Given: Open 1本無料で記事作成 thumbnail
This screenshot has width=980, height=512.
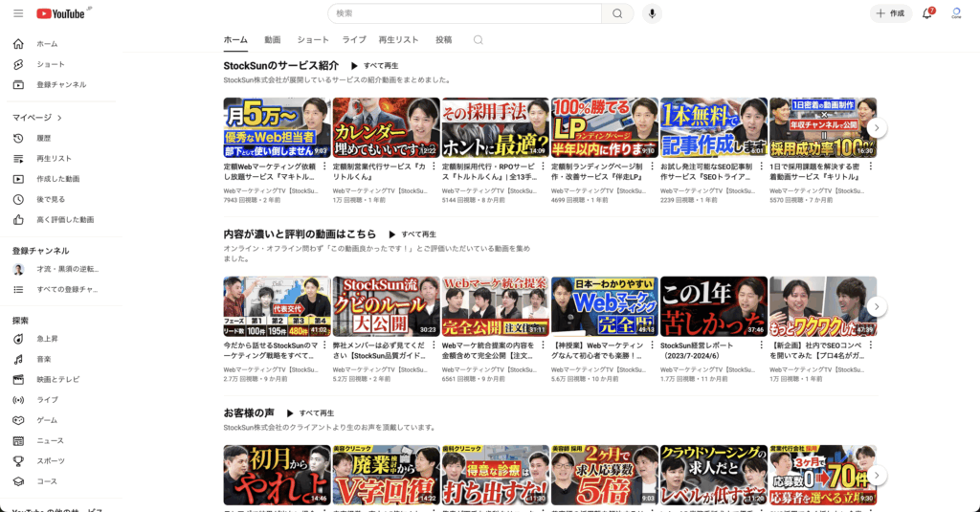Looking at the screenshot, I should click(714, 127).
